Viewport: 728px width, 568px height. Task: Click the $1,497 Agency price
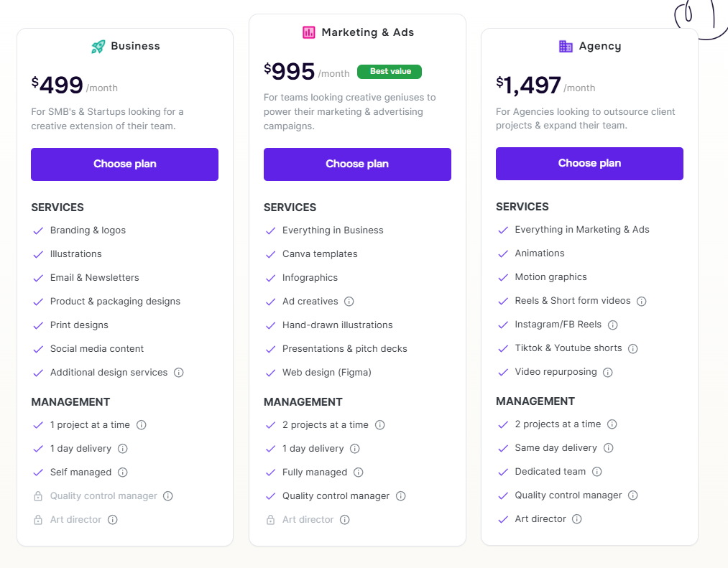[x=529, y=85]
